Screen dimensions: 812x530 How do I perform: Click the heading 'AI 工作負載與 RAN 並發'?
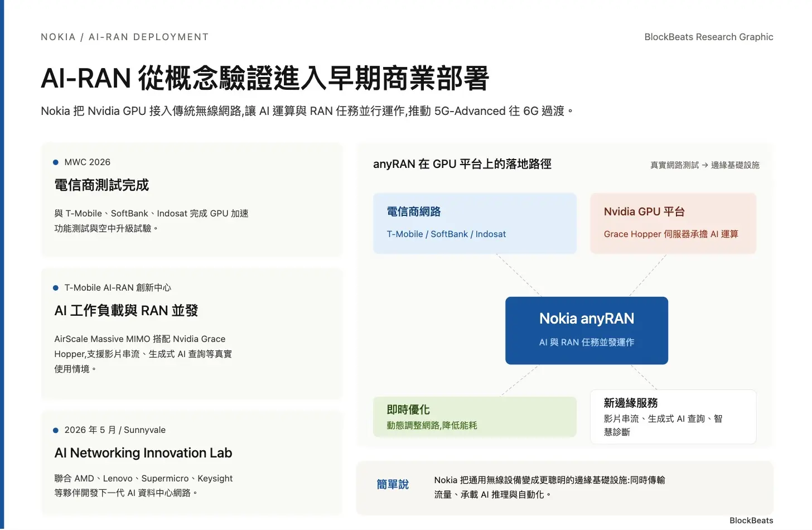126,311
